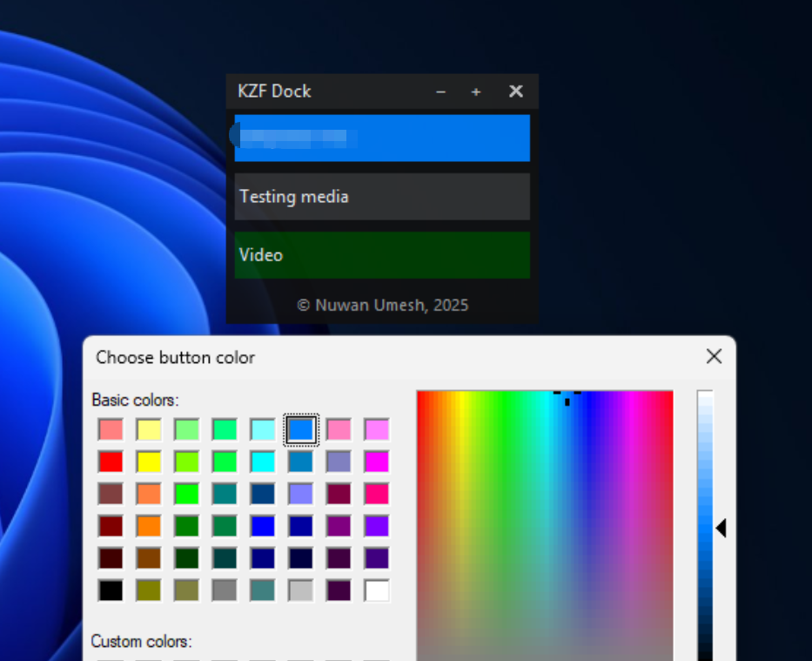This screenshot has height=661, width=812.
Task: Click the plus icon on KZF Dock titlebar
Action: [x=475, y=91]
